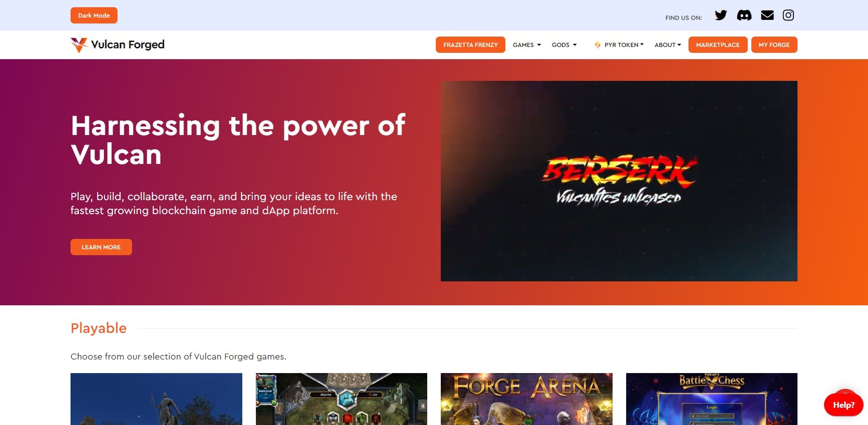This screenshot has height=425, width=868.
Task: Open the PYR TOKEN dropdown
Action: pyautogui.click(x=624, y=45)
